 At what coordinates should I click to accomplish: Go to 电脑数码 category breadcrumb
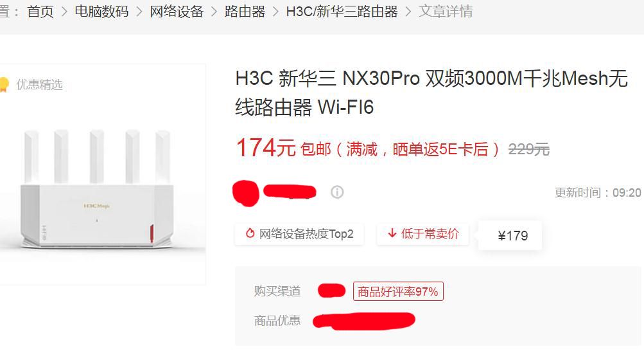[101, 12]
